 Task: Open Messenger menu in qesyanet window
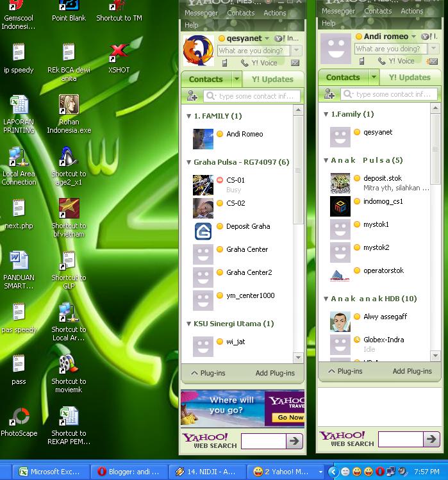point(201,13)
